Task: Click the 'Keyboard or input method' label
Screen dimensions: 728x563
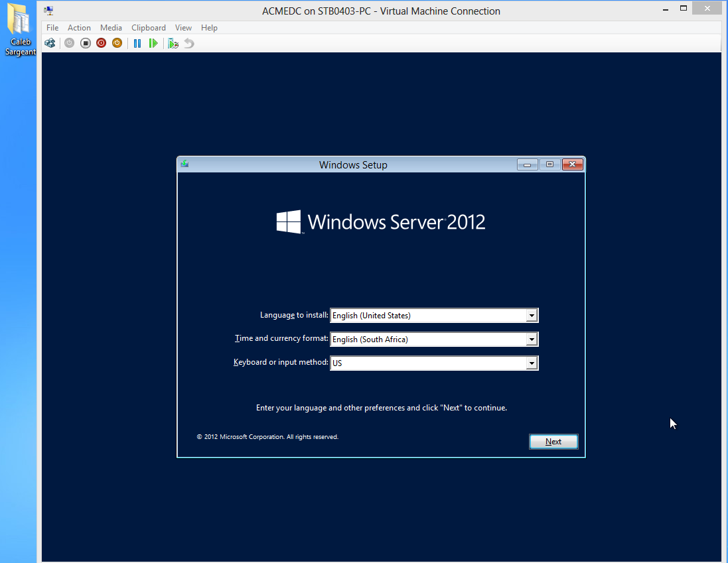Action: (281, 361)
